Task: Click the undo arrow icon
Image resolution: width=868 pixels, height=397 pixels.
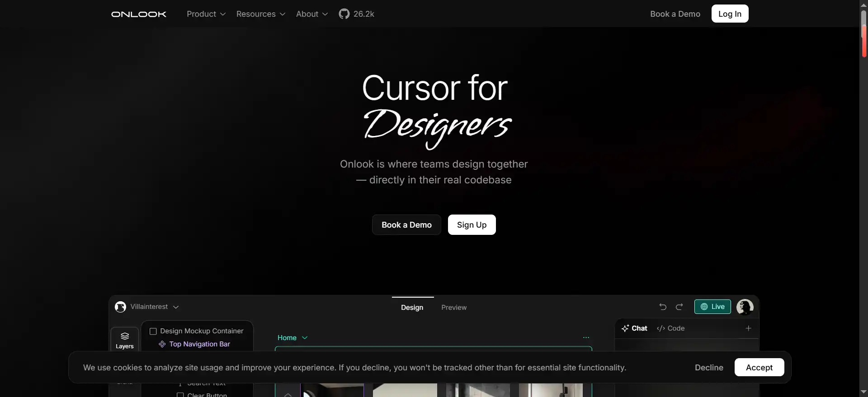Action: 663,307
